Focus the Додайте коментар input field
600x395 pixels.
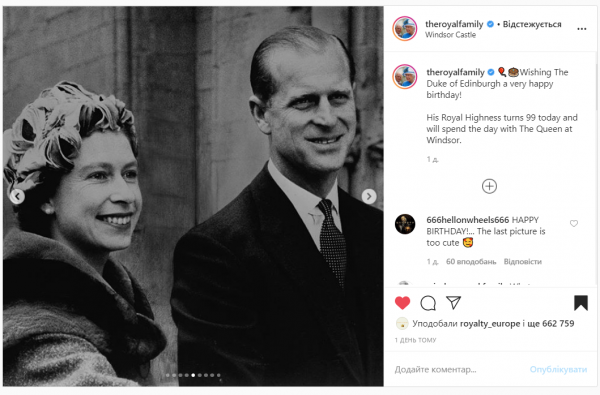(459, 369)
